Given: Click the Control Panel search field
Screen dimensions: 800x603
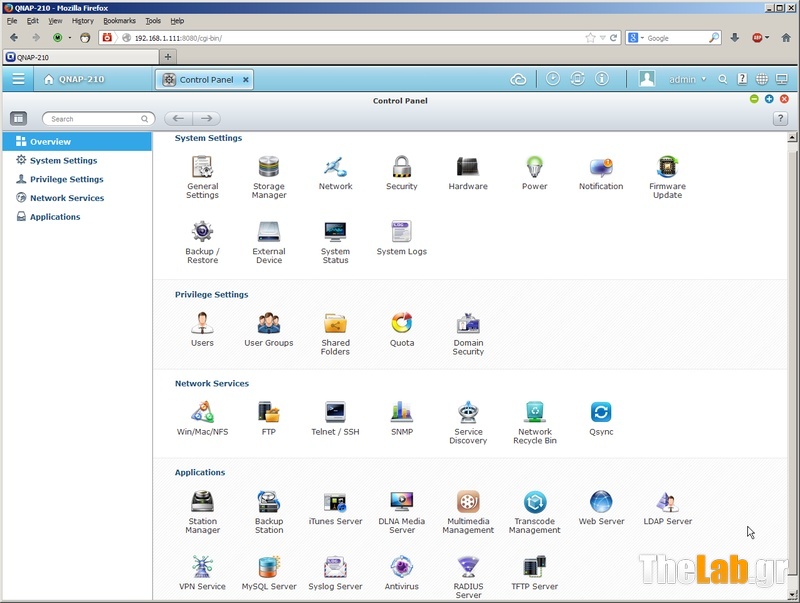Looking at the screenshot, I should click(98, 119).
